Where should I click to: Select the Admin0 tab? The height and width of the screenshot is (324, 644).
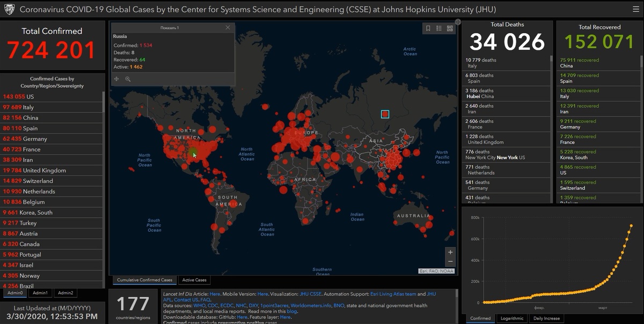[x=14, y=293]
